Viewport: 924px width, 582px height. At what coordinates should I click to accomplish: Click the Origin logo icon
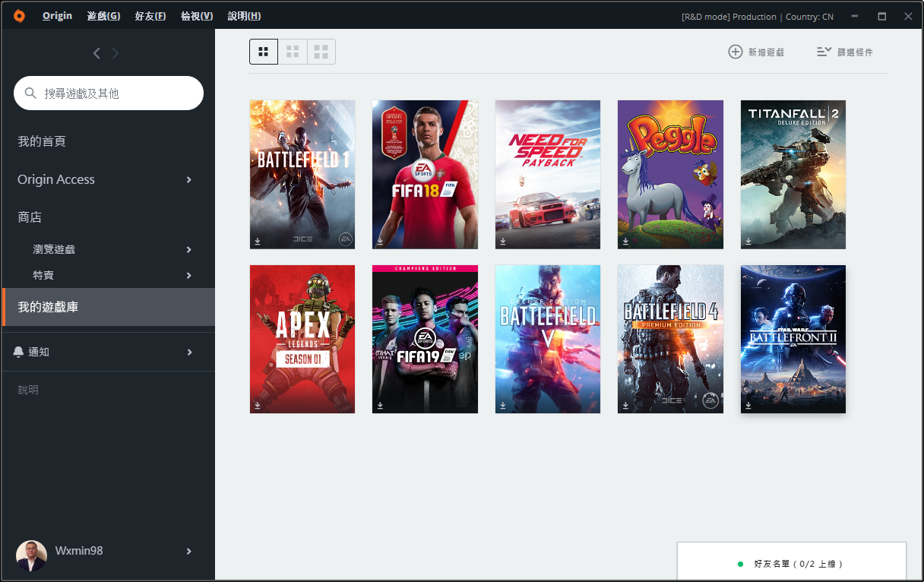19,16
